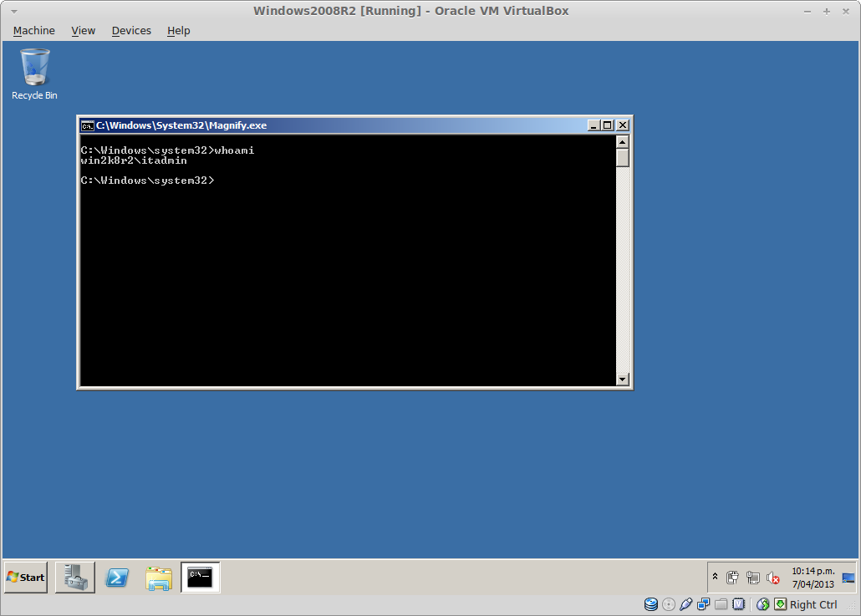Click the console scrollbar up arrow
The width and height of the screenshot is (861, 616).
click(622, 142)
